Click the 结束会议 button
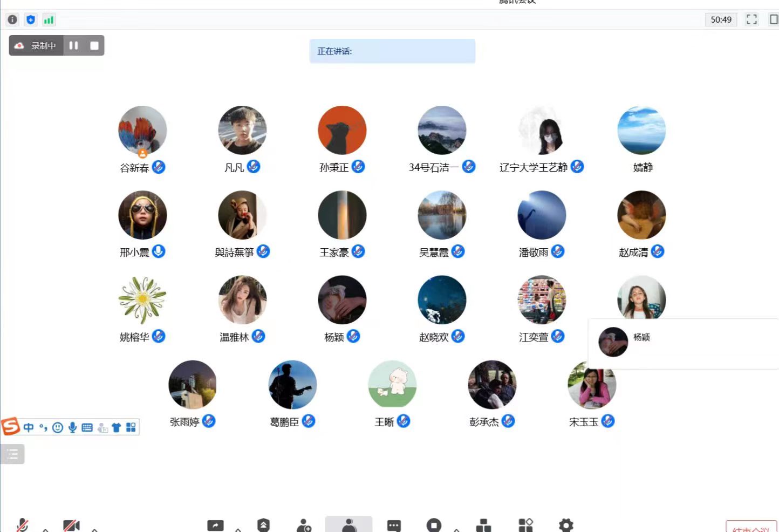779x532 pixels. [751, 527]
